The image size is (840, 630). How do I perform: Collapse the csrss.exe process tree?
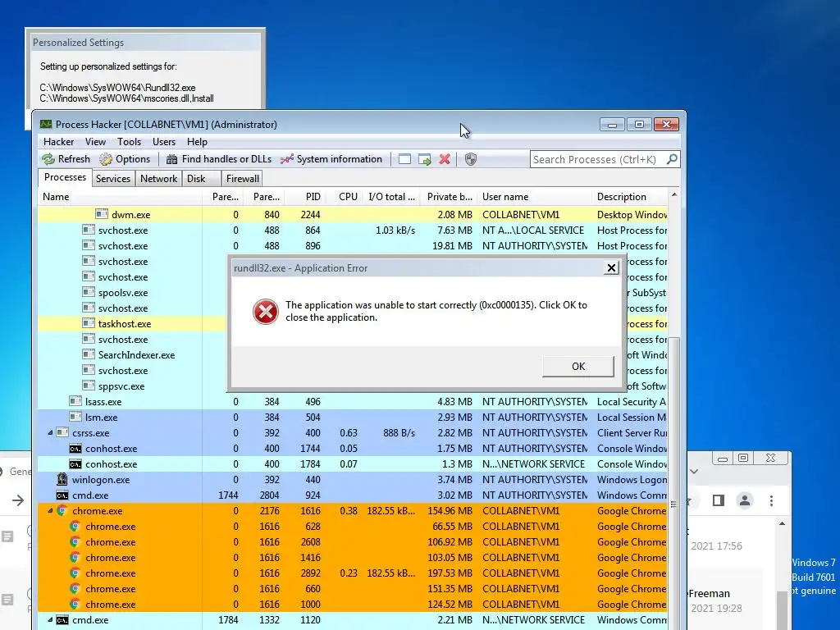click(x=50, y=432)
